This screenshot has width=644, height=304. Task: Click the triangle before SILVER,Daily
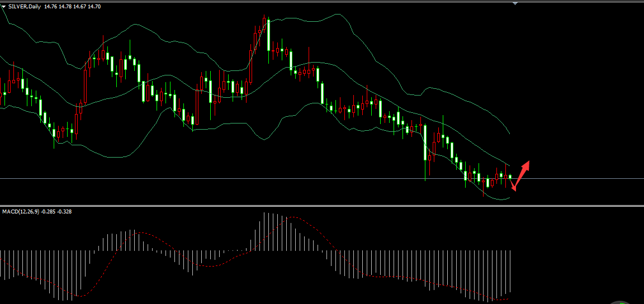click(x=4, y=7)
